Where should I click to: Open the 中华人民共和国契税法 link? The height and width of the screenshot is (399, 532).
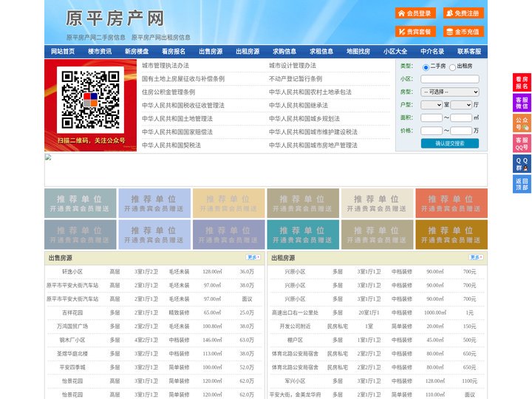pos(171,146)
